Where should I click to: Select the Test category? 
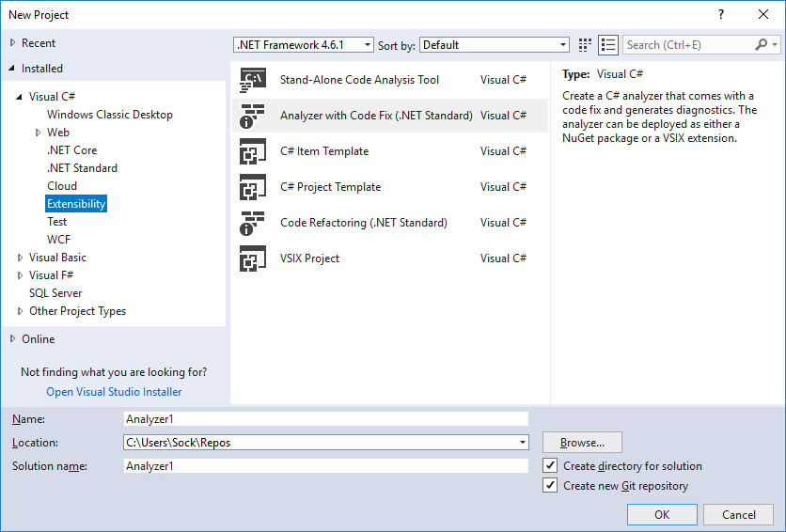56,222
